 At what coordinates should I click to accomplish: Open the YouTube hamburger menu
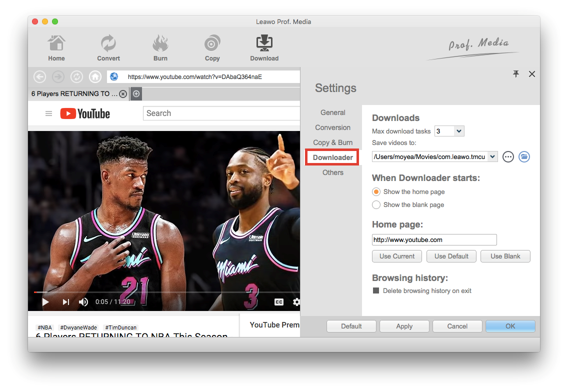pos(48,113)
